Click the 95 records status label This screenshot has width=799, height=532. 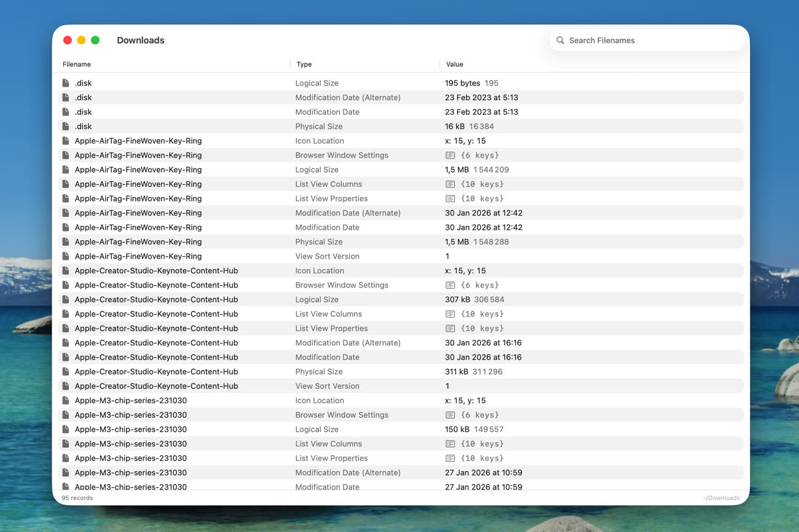77,498
